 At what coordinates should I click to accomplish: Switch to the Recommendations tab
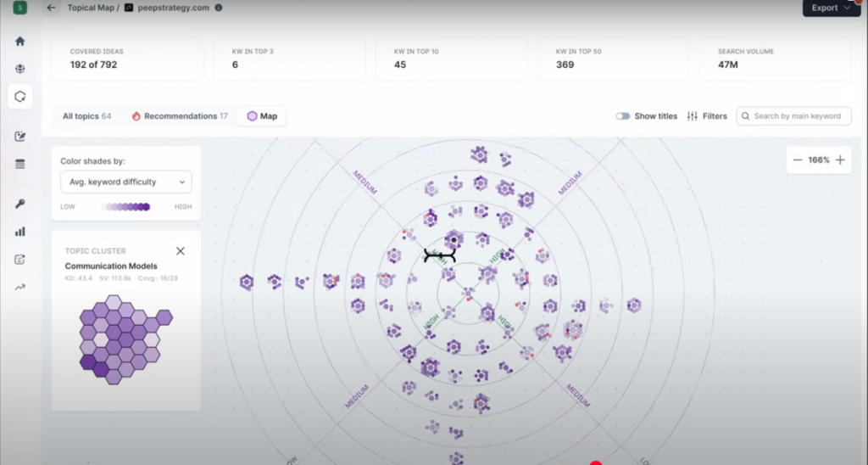[180, 116]
